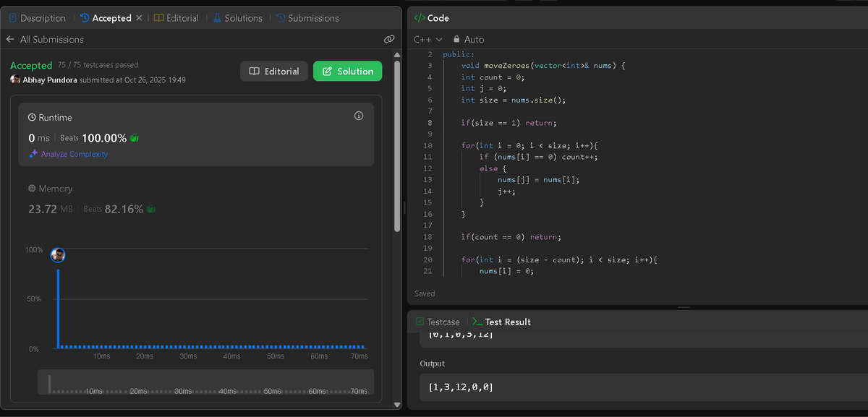Click the Output value box
868x417 pixels.
(644, 387)
